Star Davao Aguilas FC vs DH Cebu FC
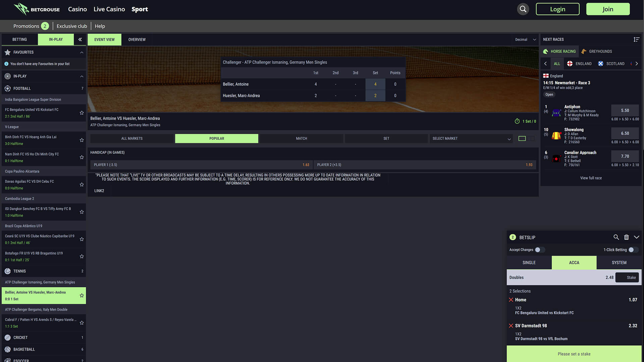 click(82, 185)
